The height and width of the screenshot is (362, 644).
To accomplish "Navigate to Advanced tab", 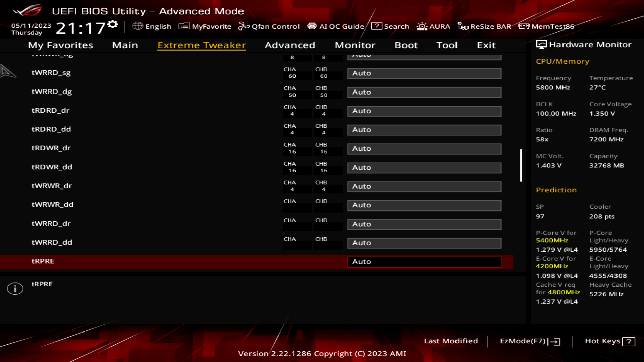I will pos(290,45).
